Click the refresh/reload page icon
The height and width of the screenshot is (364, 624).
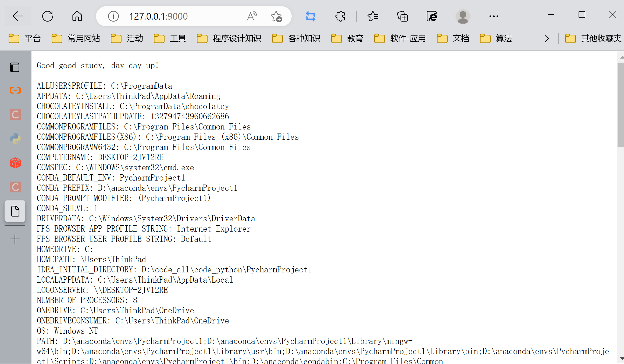[x=48, y=16]
